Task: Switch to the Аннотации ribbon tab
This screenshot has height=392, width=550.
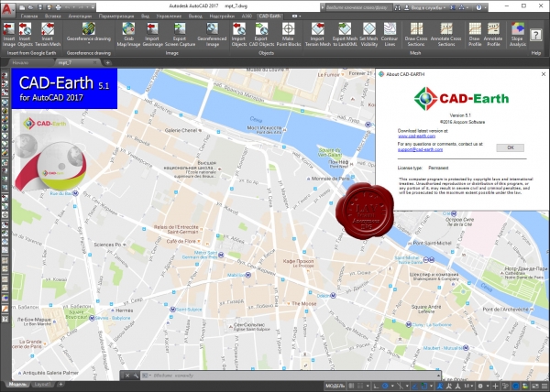Action: tap(80, 16)
